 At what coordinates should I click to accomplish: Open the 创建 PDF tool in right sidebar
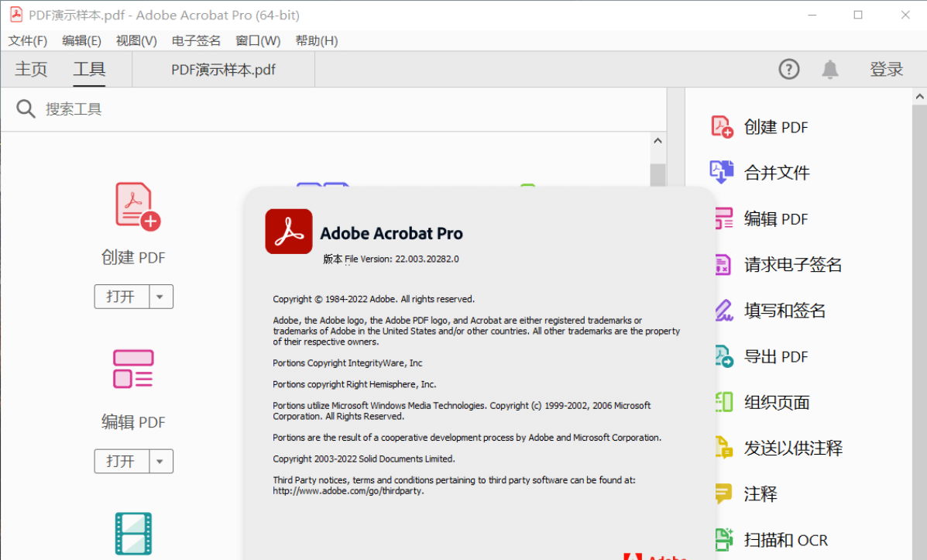pyautogui.click(x=777, y=126)
